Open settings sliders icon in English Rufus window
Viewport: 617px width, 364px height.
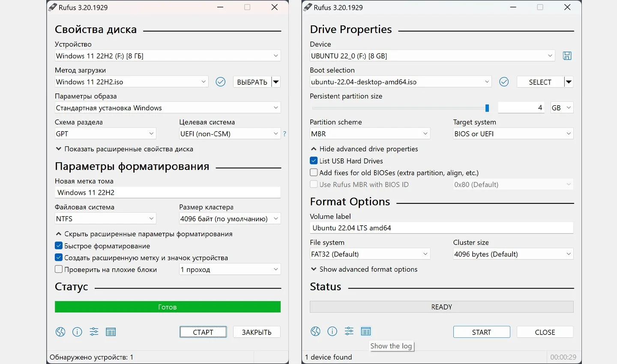[349, 331]
